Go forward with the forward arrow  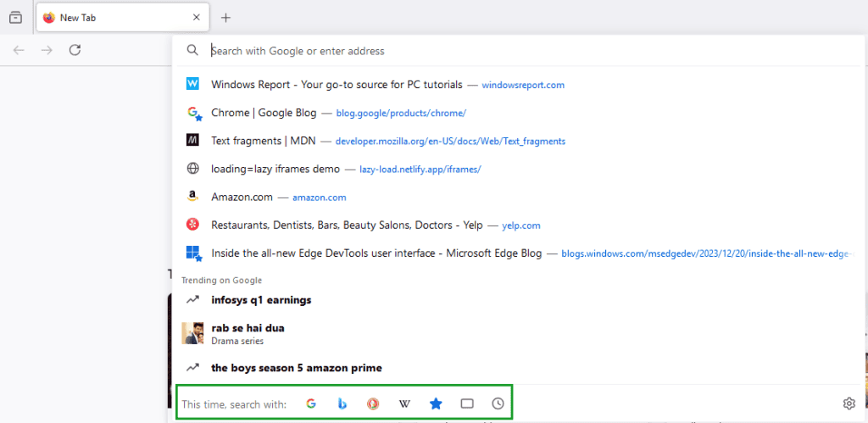click(x=47, y=50)
